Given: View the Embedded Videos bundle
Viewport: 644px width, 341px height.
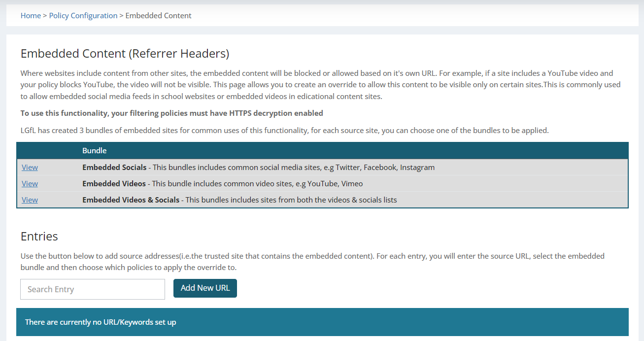Looking at the screenshot, I should coord(30,184).
